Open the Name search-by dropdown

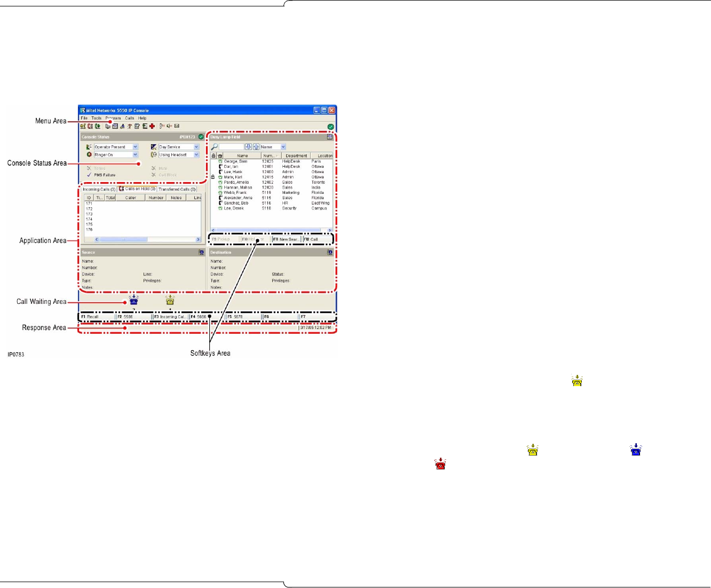(283, 147)
